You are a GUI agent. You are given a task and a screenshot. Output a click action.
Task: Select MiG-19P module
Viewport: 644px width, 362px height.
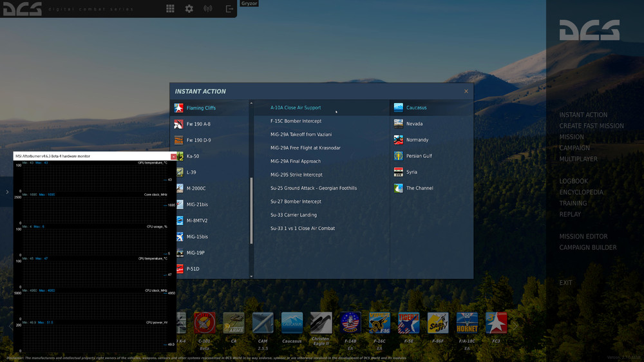click(213, 252)
